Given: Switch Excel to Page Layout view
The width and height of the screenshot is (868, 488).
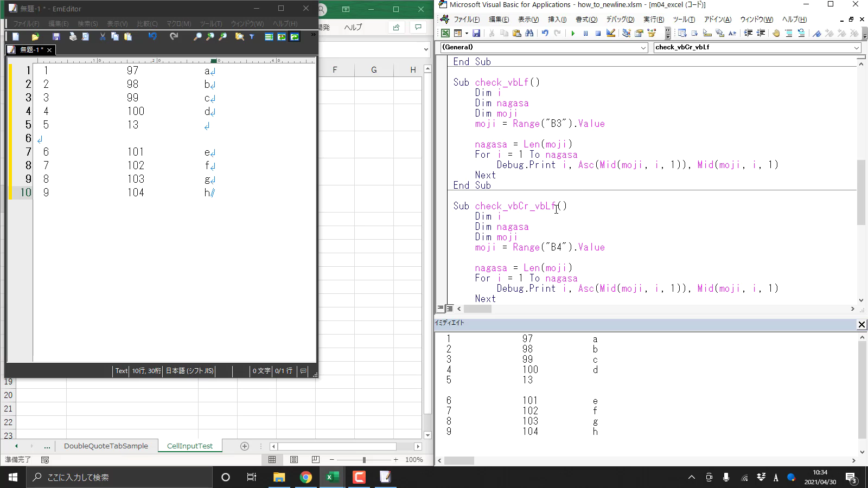Looking at the screenshot, I should (294, 460).
